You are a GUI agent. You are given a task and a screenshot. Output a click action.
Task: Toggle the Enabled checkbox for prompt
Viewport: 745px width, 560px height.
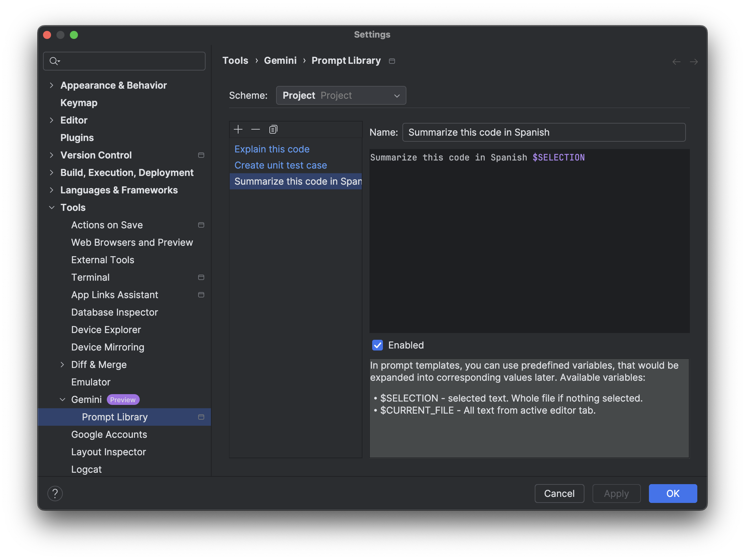(377, 345)
